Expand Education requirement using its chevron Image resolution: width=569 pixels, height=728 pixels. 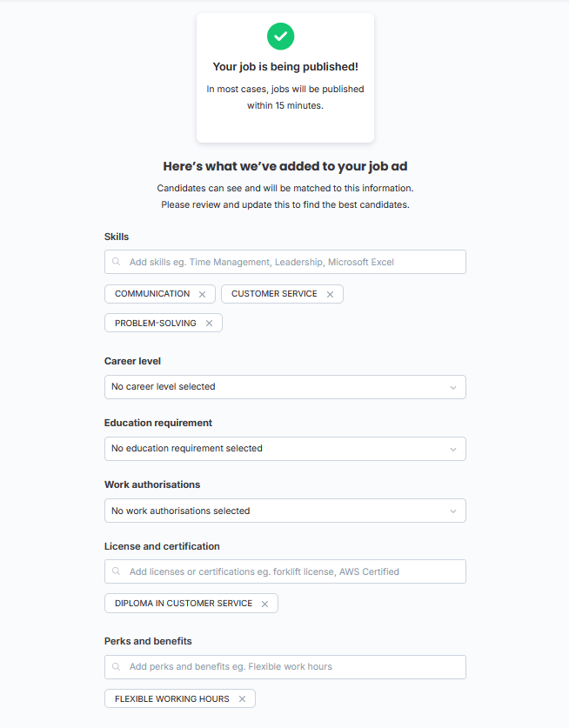pyautogui.click(x=453, y=450)
